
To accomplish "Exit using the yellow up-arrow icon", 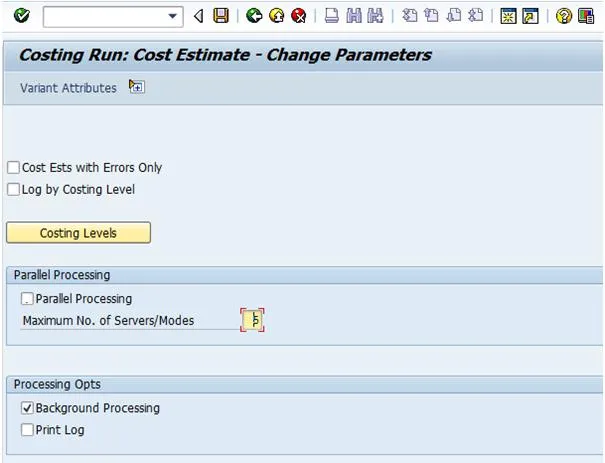I will (x=276, y=16).
